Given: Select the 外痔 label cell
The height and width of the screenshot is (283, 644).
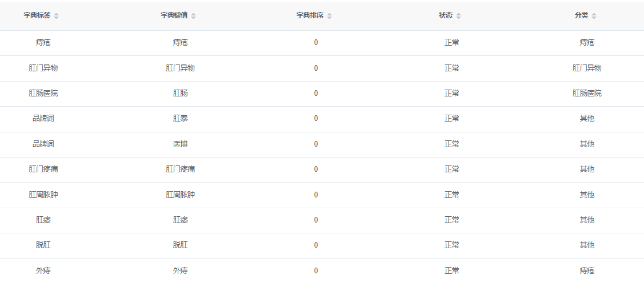Looking at the screenshot, I should tap(43, 270).
